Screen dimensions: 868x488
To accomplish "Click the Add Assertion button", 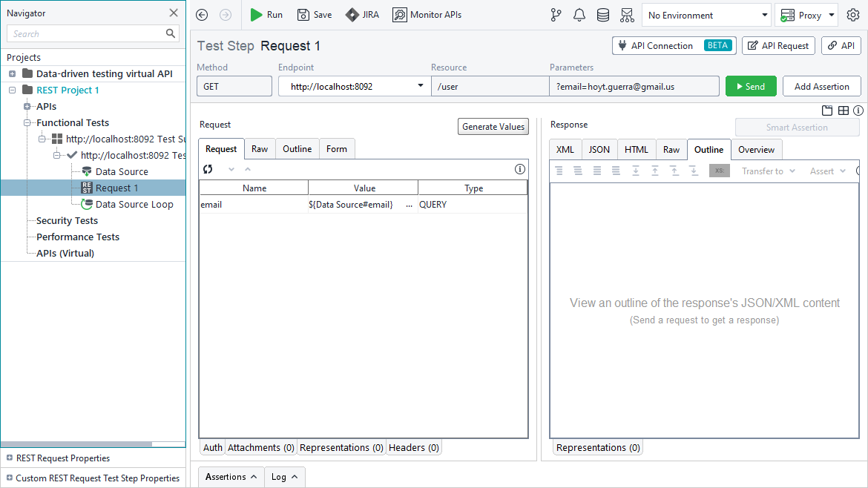I will (821, 86).
